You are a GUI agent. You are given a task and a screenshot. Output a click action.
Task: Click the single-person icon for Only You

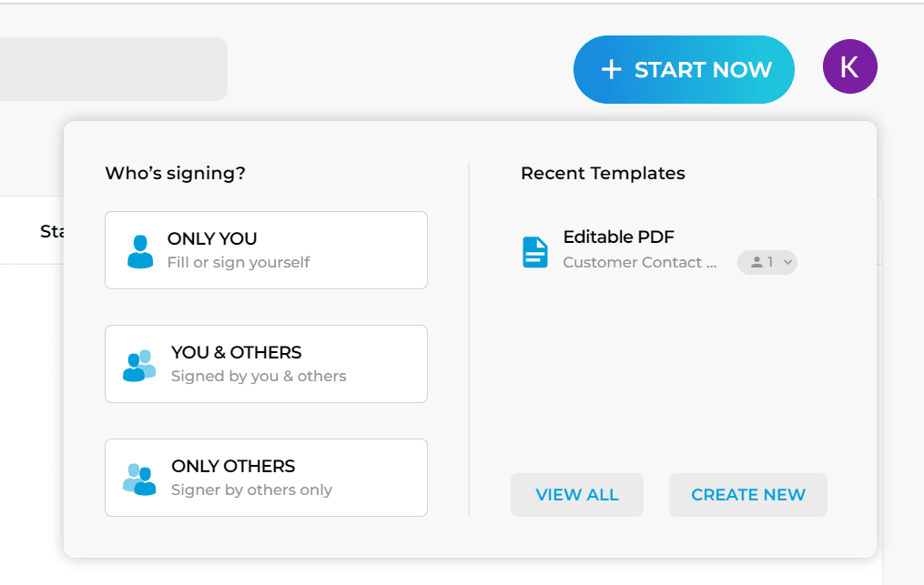[x=140, y=251]
